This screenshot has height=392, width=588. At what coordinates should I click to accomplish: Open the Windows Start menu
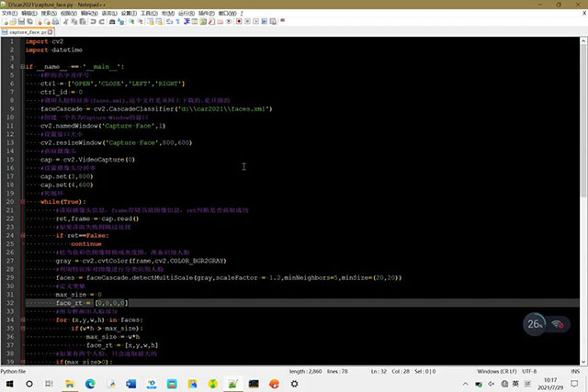point(10,384)
